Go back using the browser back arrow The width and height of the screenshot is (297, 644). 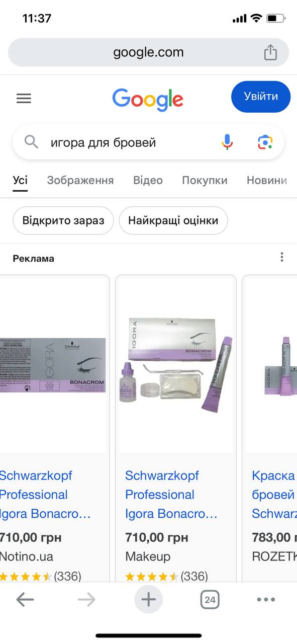click(x=25, y=599)
